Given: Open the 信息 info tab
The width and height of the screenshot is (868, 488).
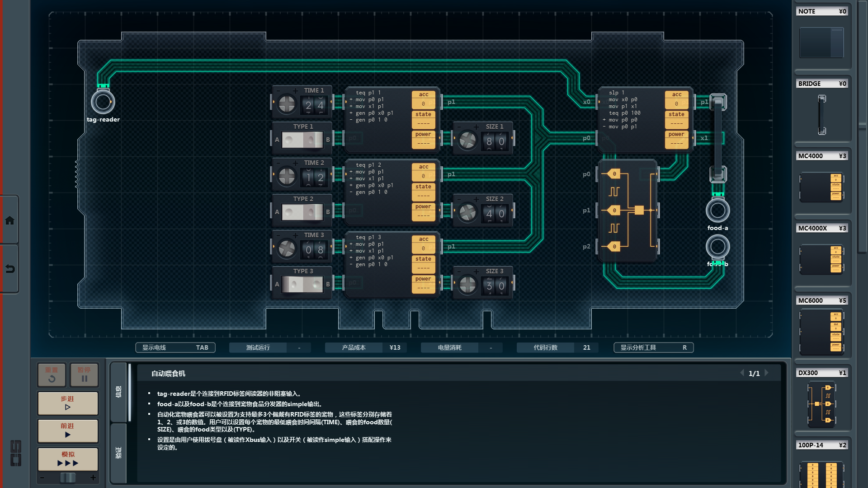Looking at the screenshot, I should (x=118, y=392).
